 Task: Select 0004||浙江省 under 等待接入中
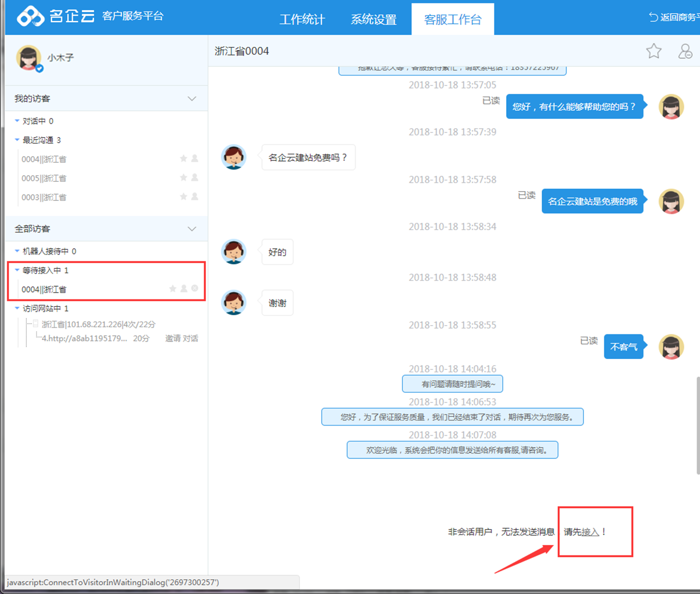[44, 290]
